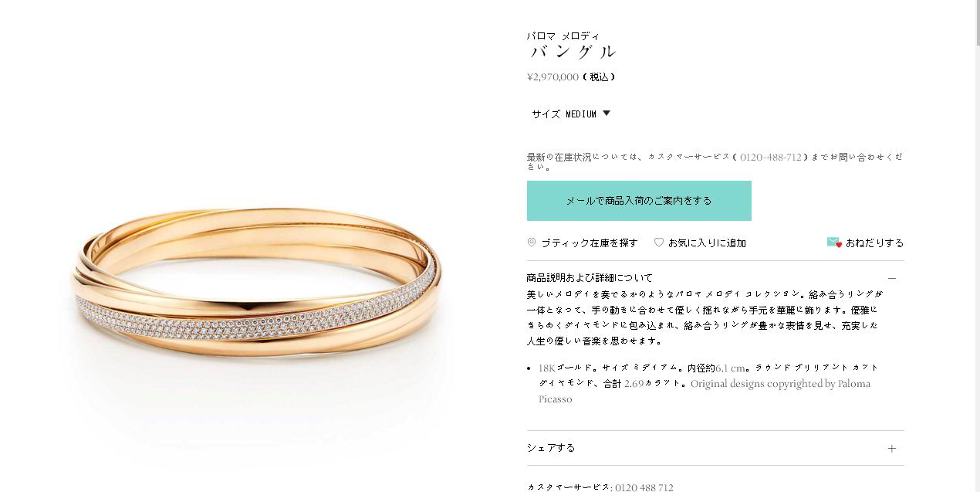Collapse the 商品説明および詳細について section header
Screen dimensions: 980x492
tap(715, 278)
